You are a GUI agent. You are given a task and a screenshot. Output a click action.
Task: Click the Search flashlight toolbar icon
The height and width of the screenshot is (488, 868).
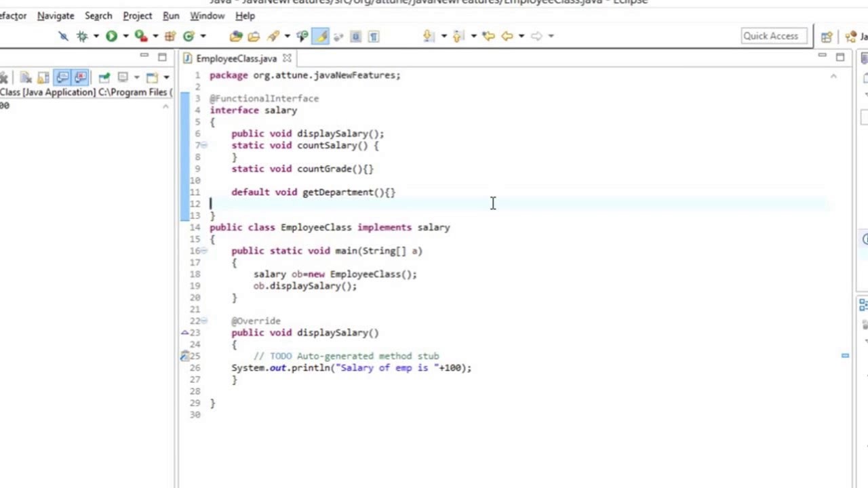tap(274, 36)
